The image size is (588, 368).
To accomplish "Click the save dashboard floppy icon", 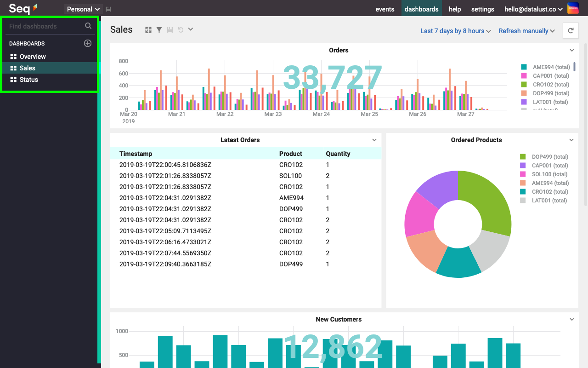I will [170, 30].
